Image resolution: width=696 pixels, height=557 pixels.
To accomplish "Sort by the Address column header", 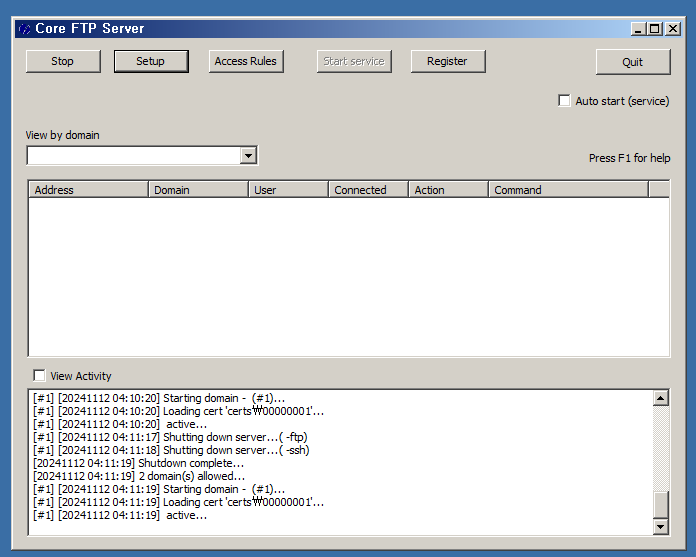I will (x=88, y=190).
